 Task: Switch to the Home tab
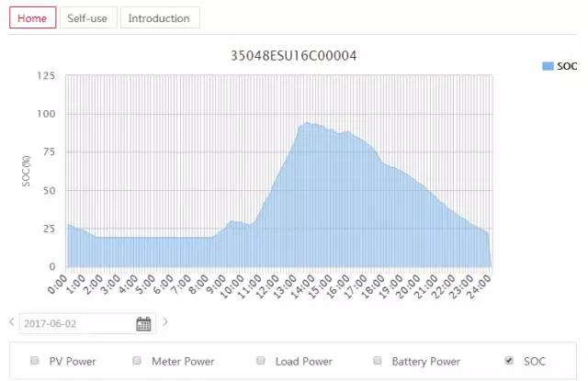tap(32, 18)
